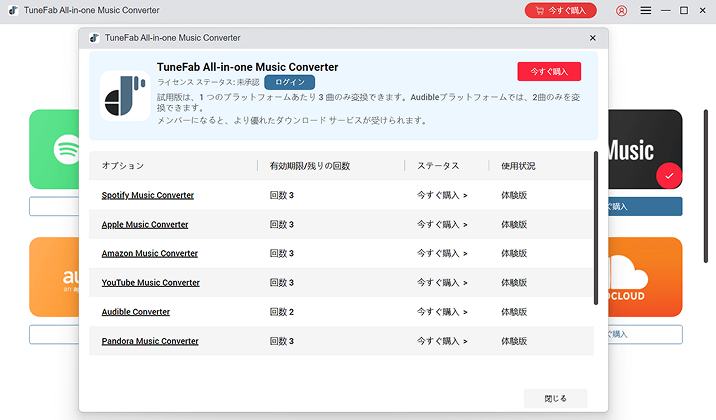The width and height of the screenshot is (716, 420).
Task: Click 今すぐ購入 > in Audible row
Action: pos(442,312)
